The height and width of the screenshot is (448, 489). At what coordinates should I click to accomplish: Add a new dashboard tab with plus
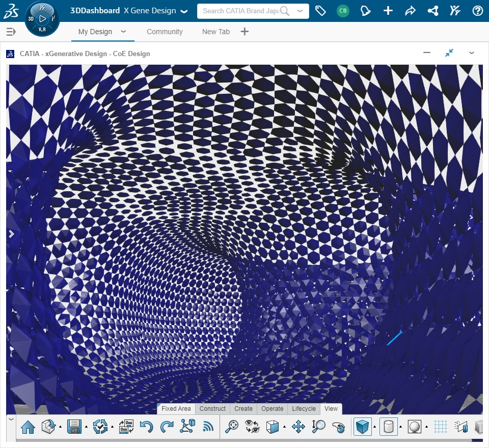click(244, 32)
